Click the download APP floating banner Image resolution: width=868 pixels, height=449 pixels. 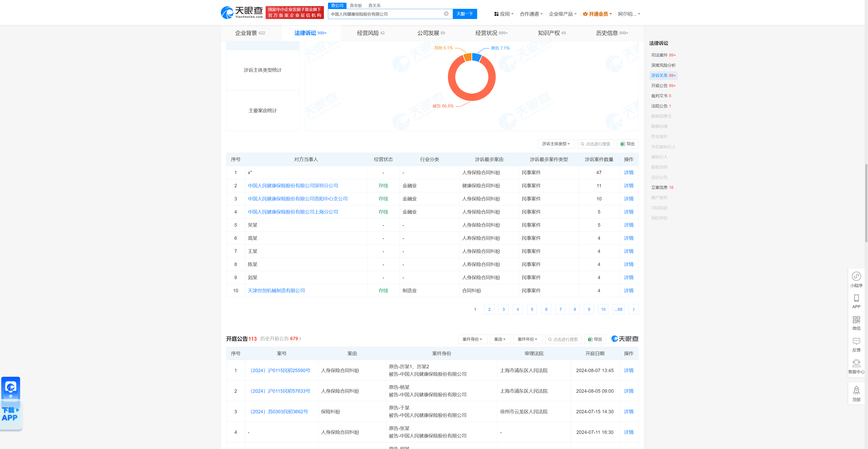click(x=10, y=413)
